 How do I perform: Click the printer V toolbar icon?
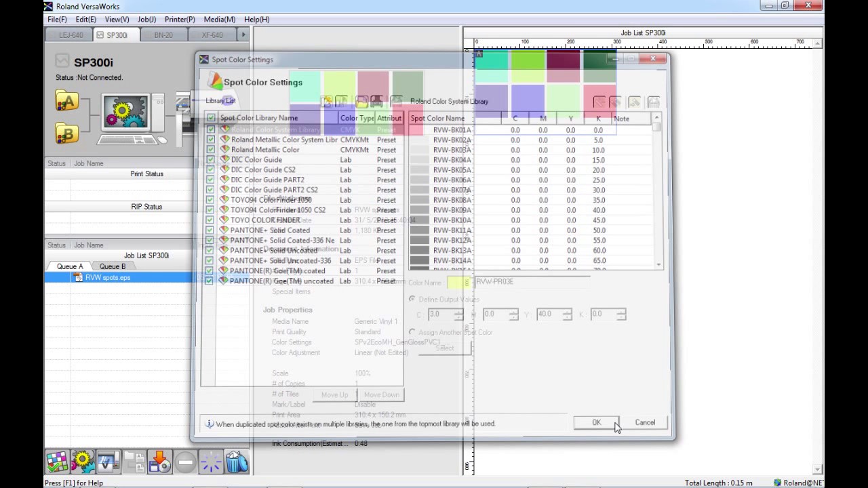[108, 462]
